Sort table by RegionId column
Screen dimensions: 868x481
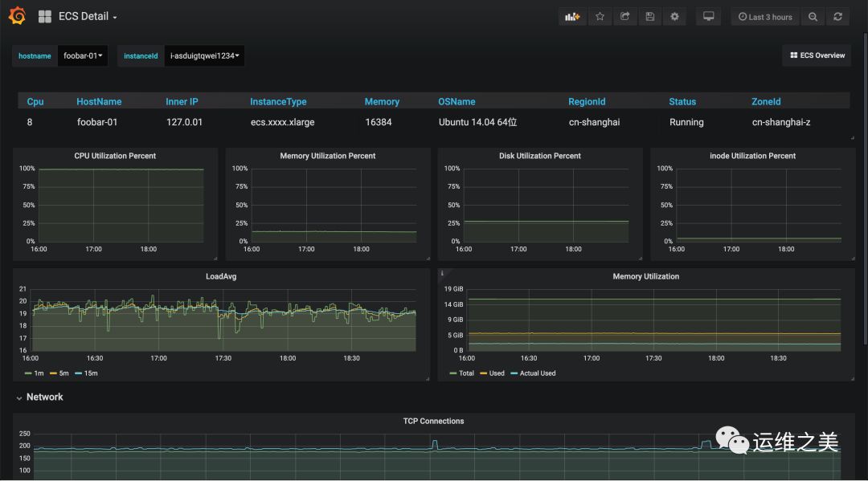tap(587, 102)
